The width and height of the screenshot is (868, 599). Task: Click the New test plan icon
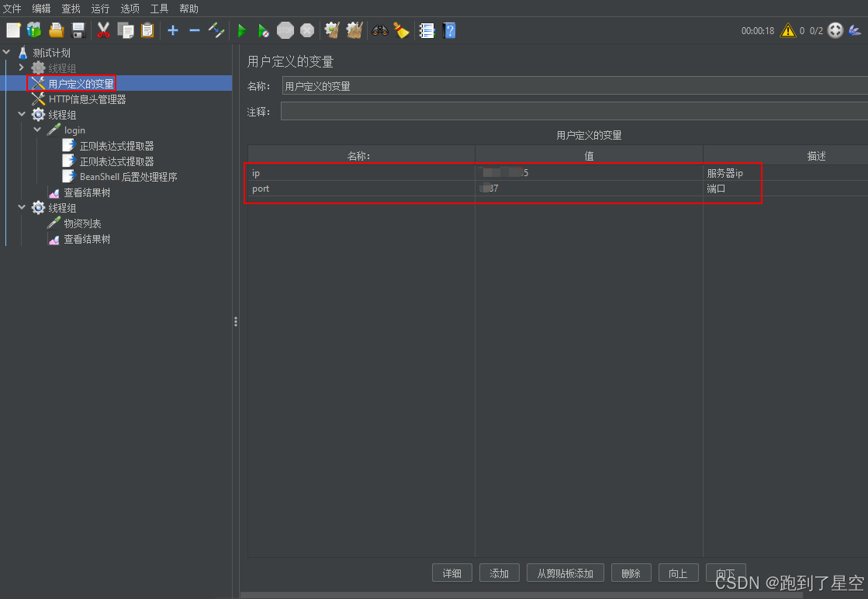13,30
